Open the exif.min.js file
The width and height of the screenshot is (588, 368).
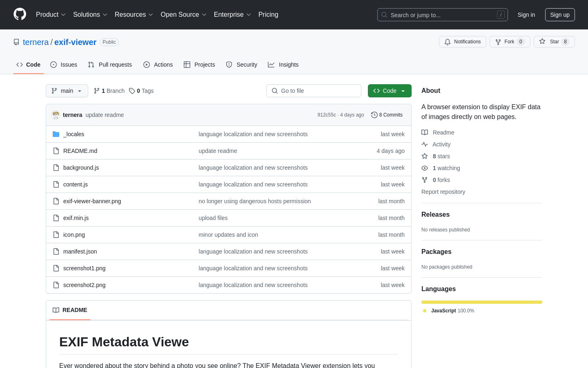tap(76, 218)
